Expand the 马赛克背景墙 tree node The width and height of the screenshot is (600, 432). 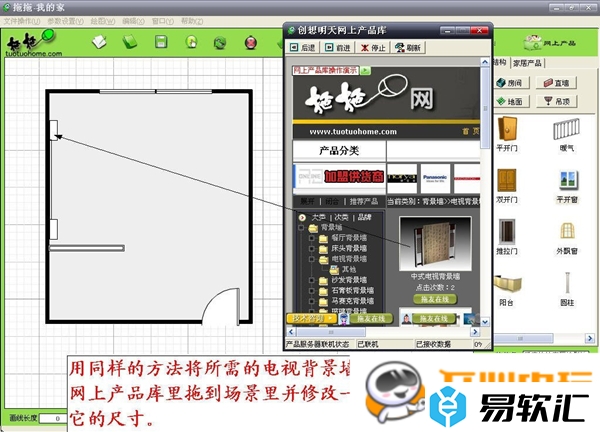[x=311, y=301]
